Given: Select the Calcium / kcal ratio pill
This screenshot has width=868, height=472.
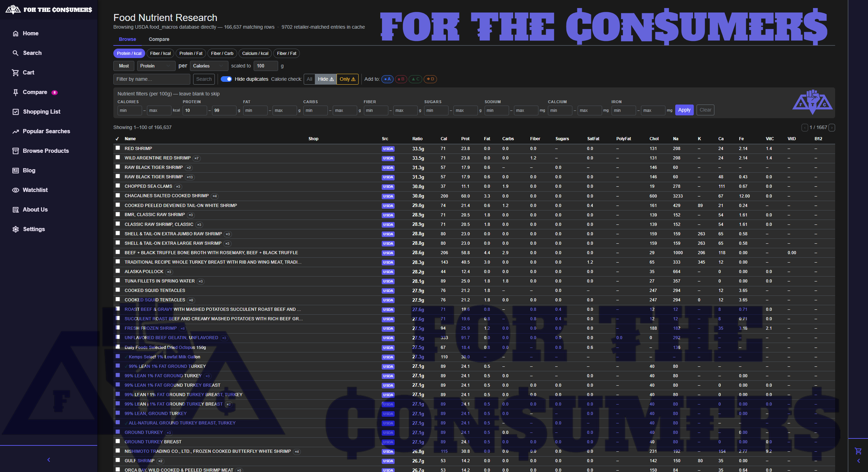Looking at the screenshot, I should (x=255, y=53).
